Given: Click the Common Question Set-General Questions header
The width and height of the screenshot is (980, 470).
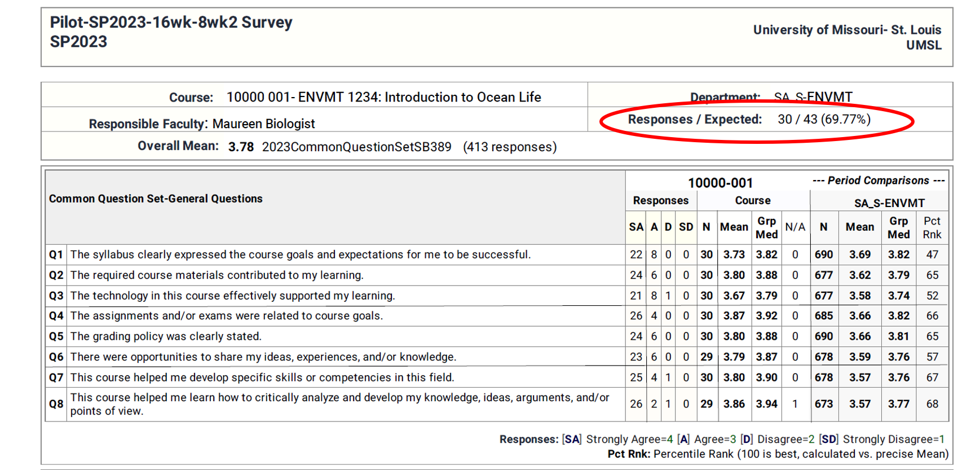Looking at the screenshot, I should (156, 199).
